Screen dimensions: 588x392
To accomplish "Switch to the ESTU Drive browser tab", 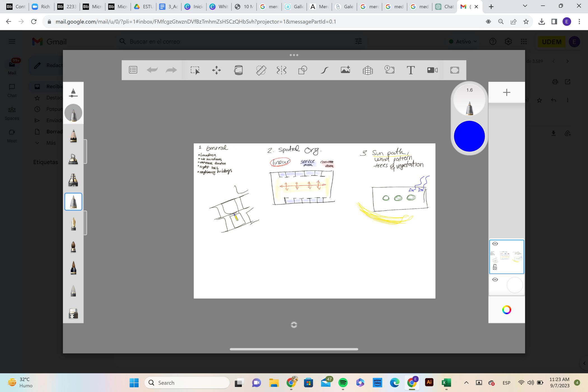I will click(x=143, y=6).
